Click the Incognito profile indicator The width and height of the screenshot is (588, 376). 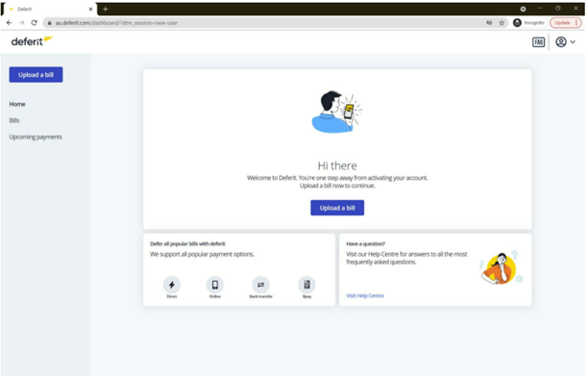click(528, 23)
